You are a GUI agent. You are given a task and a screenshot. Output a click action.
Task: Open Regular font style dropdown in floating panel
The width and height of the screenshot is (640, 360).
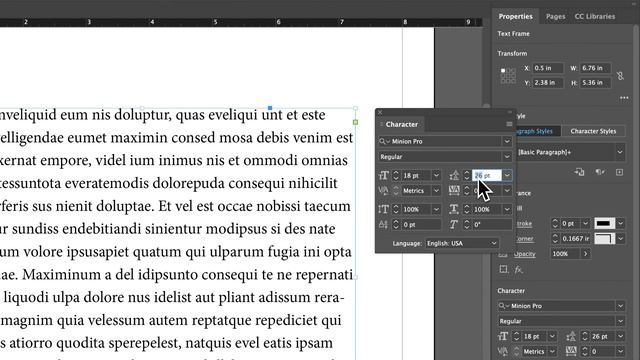click(507, 157)
